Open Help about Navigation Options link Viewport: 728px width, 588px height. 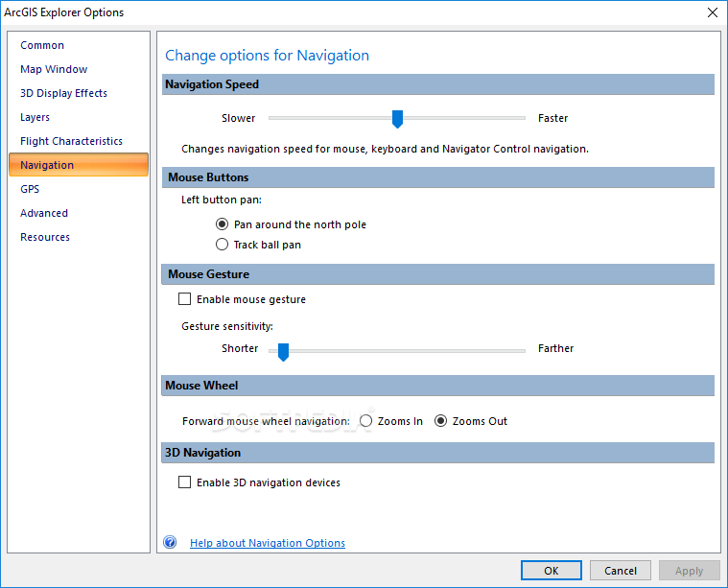pos(268,543)
